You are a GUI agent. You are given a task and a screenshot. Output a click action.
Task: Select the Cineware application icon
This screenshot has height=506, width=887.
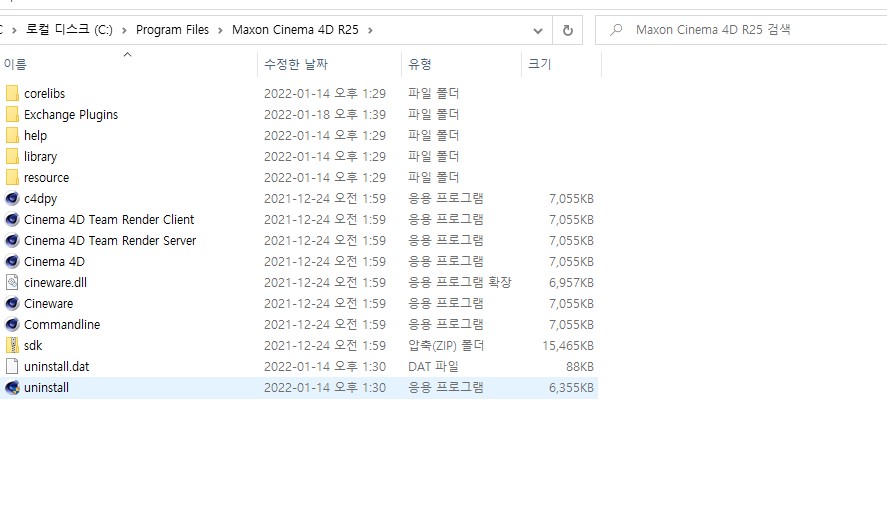[x=12, y=303]
